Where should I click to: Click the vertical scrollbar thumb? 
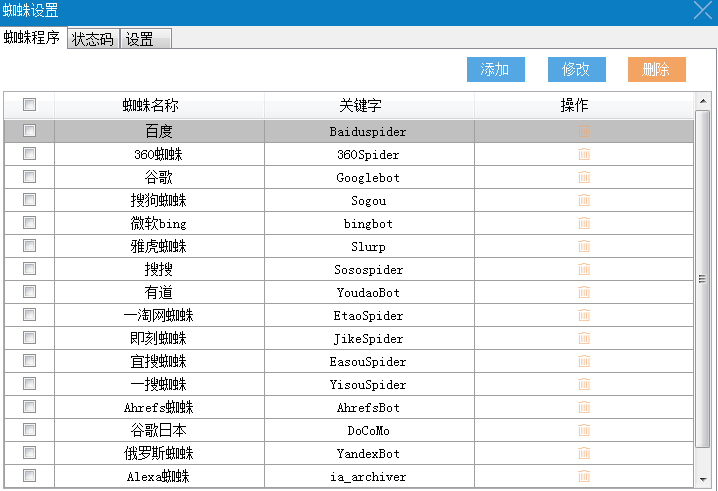(x=702, y=278)
